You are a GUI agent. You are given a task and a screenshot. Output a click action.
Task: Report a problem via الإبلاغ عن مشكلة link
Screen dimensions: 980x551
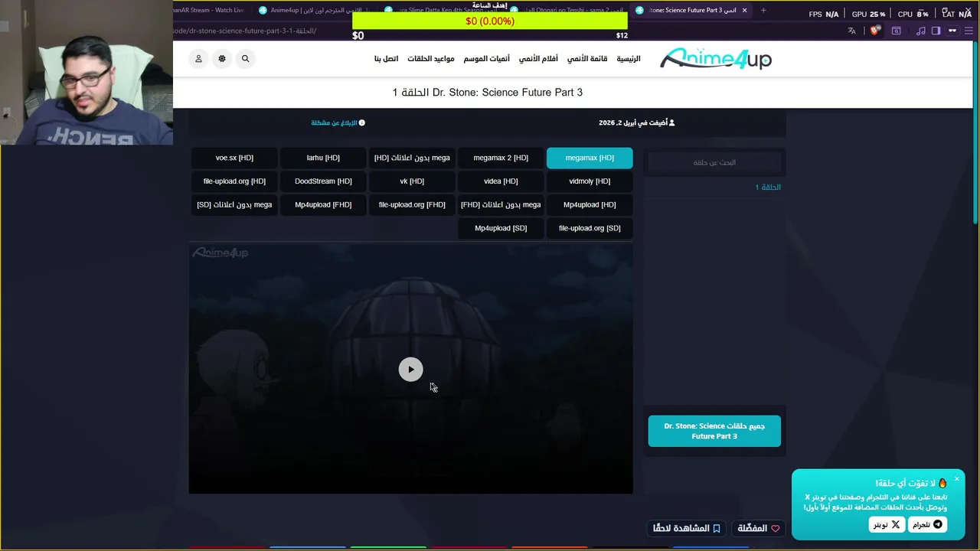(x=338, y=122)
